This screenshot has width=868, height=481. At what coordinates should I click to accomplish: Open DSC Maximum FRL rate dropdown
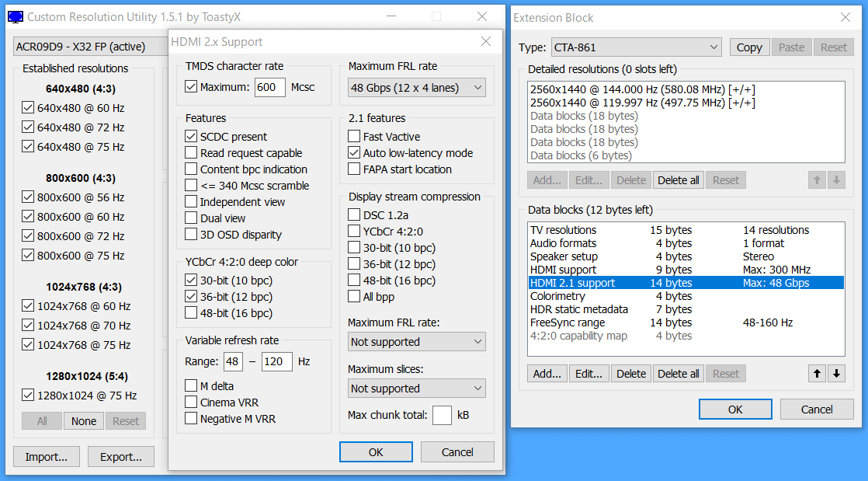coord(416,342)
